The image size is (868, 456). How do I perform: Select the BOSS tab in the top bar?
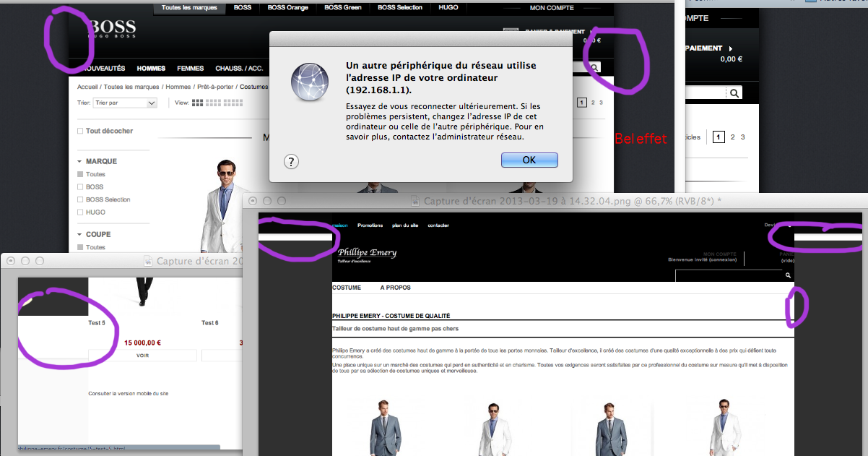click(243, 8)
